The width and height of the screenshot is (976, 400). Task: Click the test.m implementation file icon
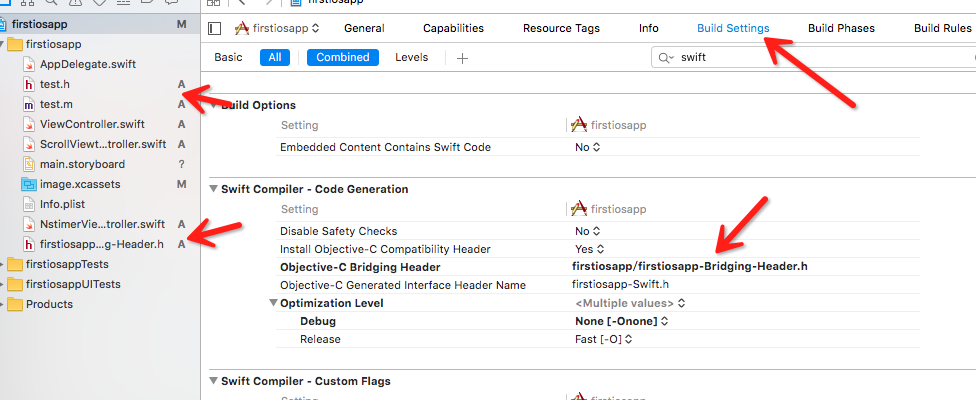29,104
